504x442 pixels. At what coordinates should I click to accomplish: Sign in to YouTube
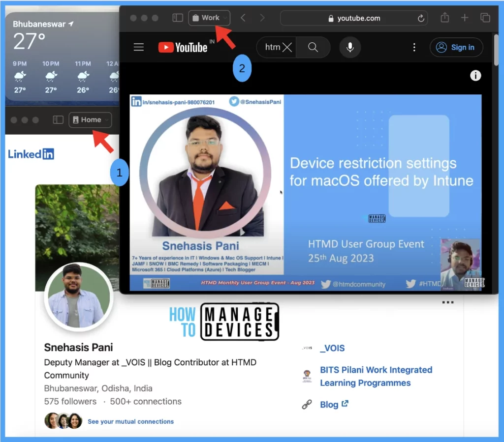(456, 47)
